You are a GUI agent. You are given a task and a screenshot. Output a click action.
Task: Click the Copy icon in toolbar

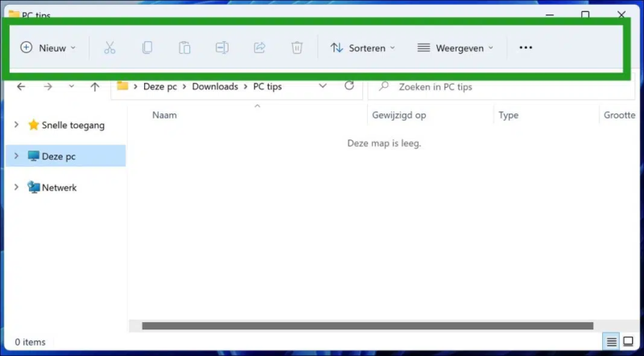147,48
